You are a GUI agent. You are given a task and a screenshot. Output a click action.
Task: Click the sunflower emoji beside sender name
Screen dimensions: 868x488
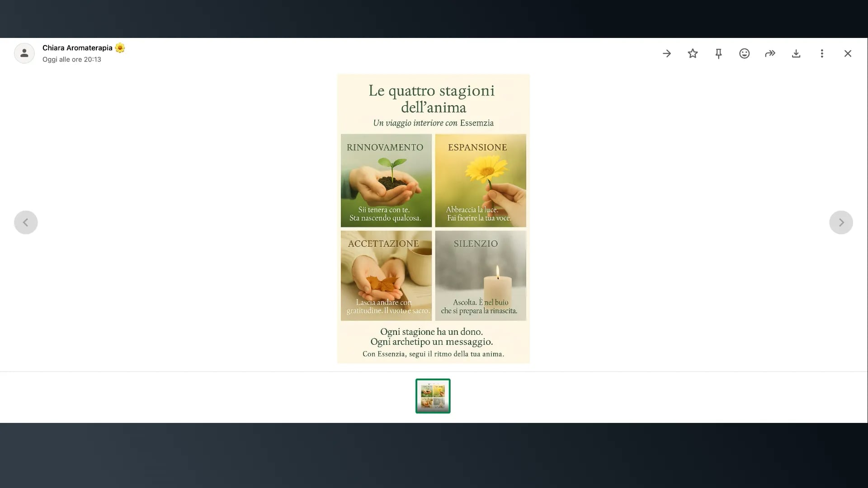pos(120,48)
